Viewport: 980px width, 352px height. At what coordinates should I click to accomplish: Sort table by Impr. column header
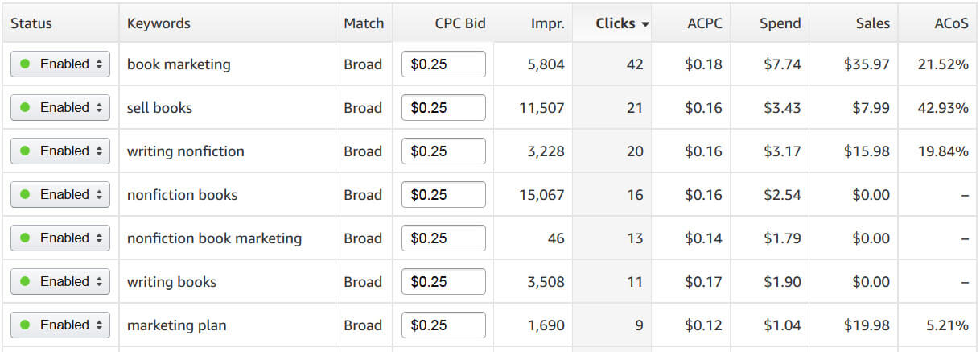(x=548, y=23)
